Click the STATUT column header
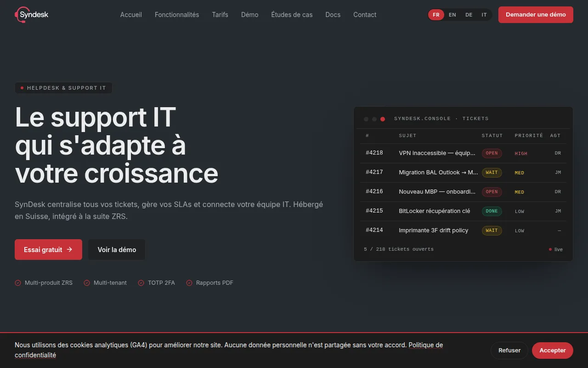588x368 pixels. click(x=492, y=136)
